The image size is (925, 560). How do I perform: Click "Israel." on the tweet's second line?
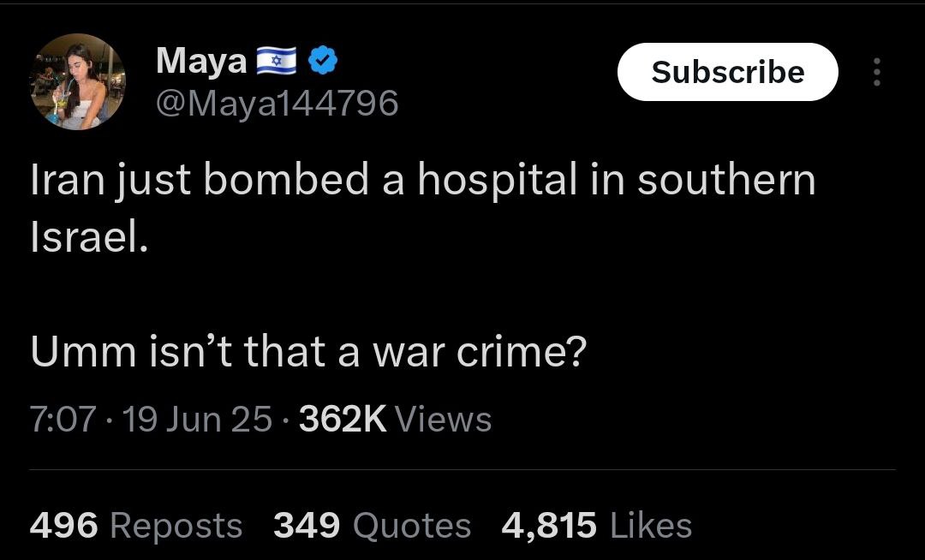pyautogui.click(x=89, y=239)
